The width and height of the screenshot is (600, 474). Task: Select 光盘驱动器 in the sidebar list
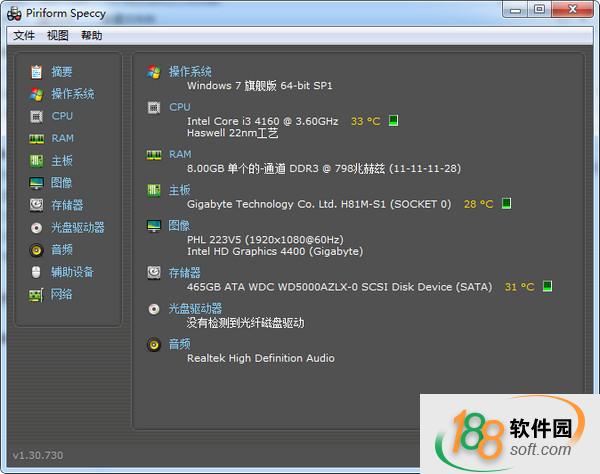(x=78, y=228)
